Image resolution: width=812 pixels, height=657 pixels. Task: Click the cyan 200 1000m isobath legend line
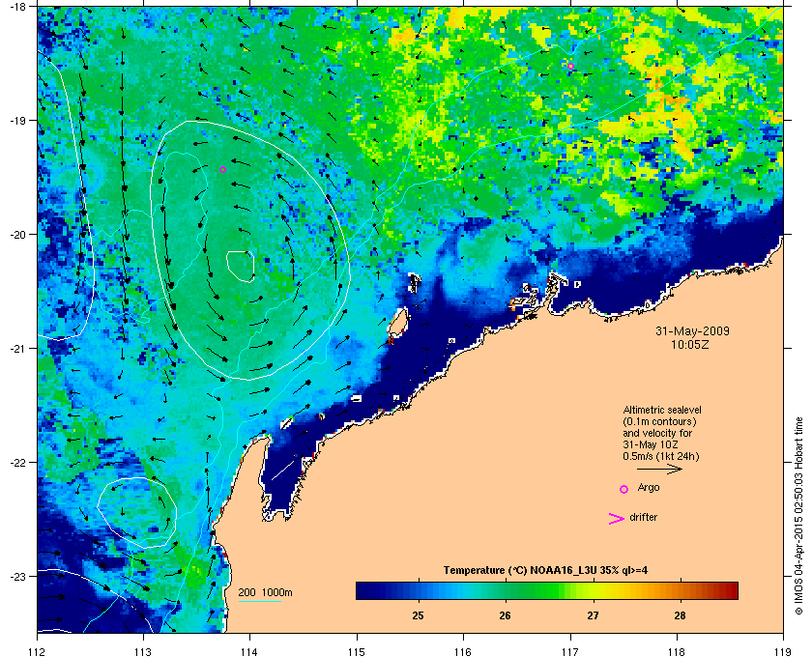[260, 602]
